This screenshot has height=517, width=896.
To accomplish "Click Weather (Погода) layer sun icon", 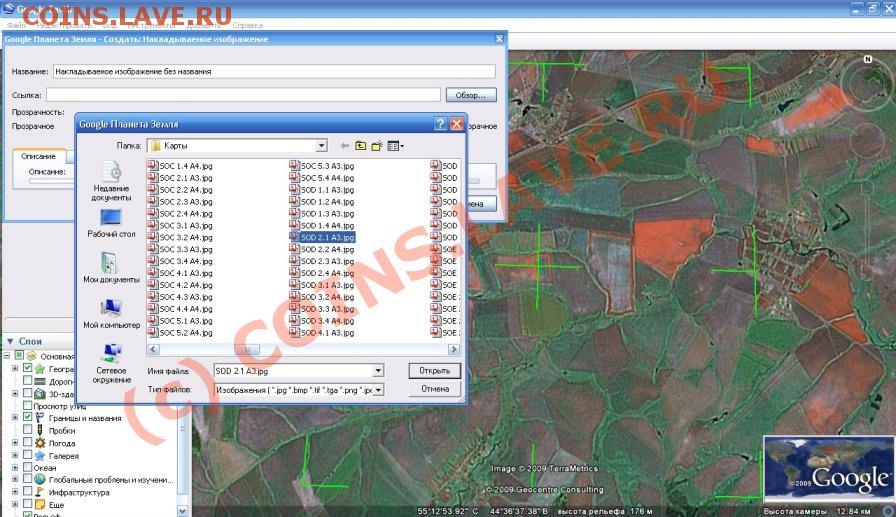I will [x=40, y=443].
